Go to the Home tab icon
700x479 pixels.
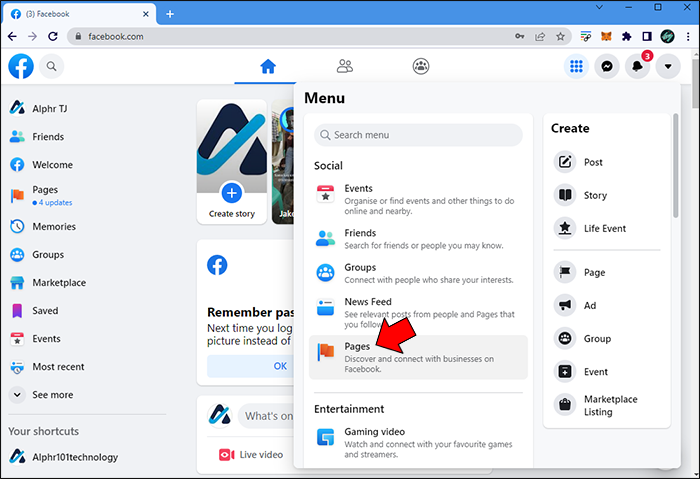point(268,67)
